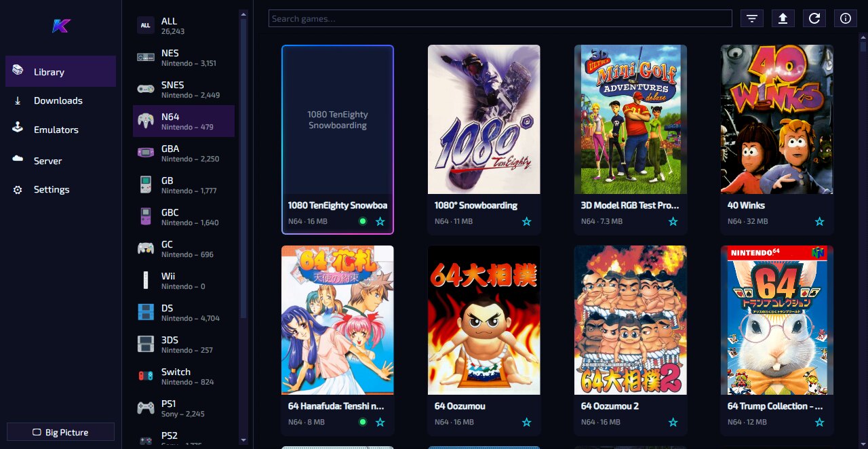Select the Wii platform
This screenshot has width=868, height=449.
click(184, 281)
